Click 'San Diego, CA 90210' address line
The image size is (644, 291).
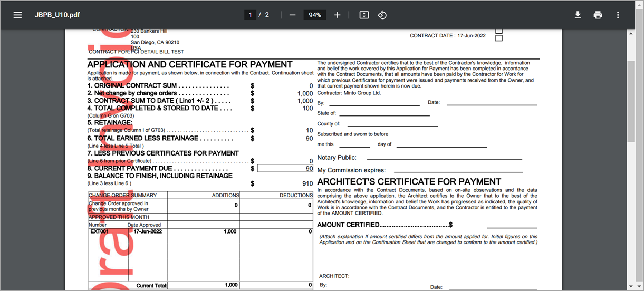click(x=155, y=42)
